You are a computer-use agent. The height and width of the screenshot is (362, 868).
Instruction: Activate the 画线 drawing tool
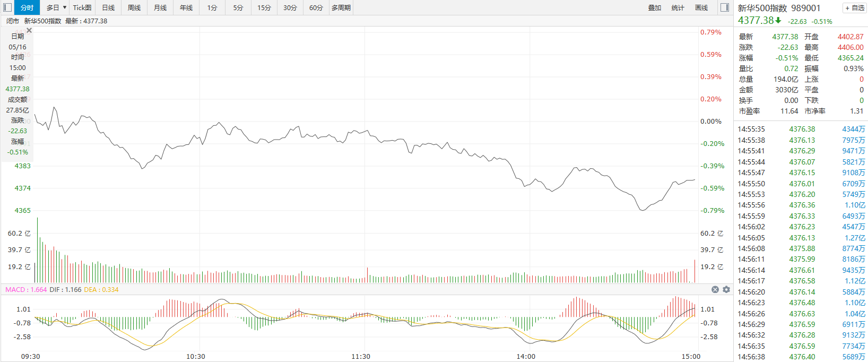(x=701, y=7)
